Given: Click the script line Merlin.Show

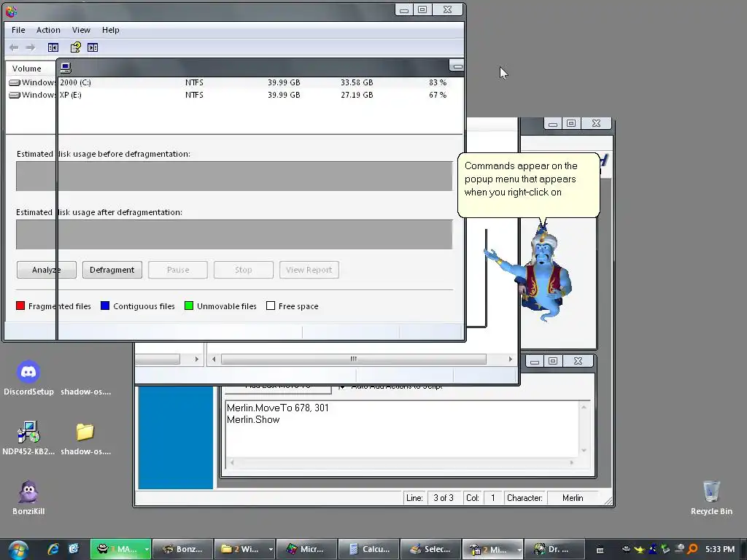Looking at the screenshot, I should coord(253,419).
